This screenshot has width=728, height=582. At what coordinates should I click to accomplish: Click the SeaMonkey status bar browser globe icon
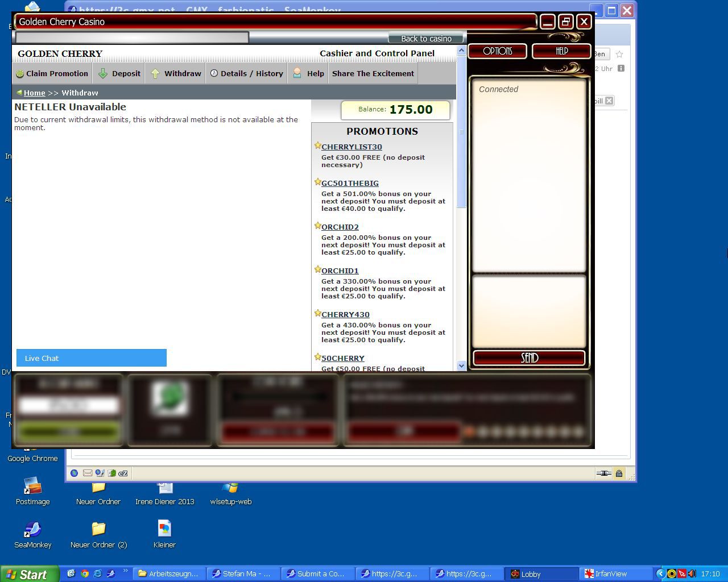click(x=75, y=473)
